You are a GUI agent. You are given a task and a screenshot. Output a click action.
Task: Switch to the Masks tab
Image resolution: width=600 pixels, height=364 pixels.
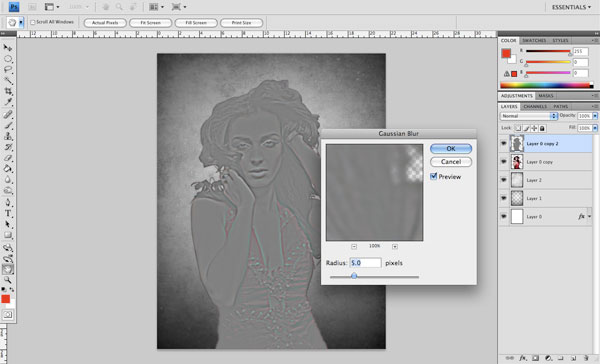click(546, 96)
